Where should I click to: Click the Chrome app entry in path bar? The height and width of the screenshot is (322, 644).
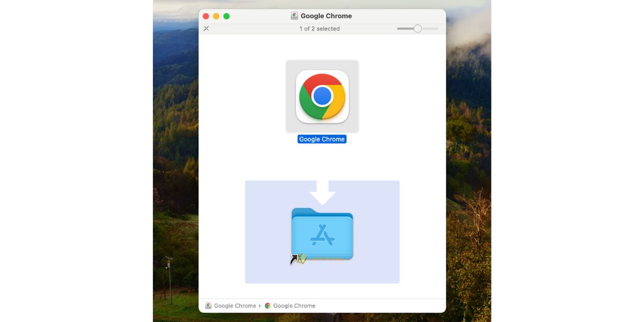point(290,306)
